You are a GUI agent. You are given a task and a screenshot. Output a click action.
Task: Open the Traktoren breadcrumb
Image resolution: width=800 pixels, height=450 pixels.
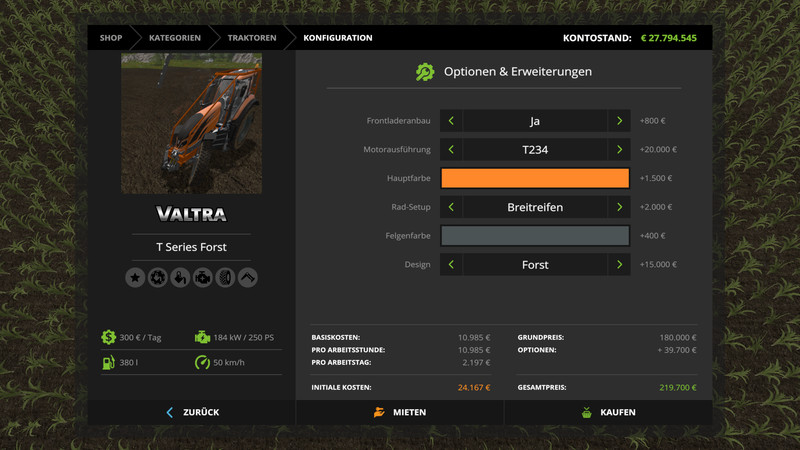[x=250, y=38]
